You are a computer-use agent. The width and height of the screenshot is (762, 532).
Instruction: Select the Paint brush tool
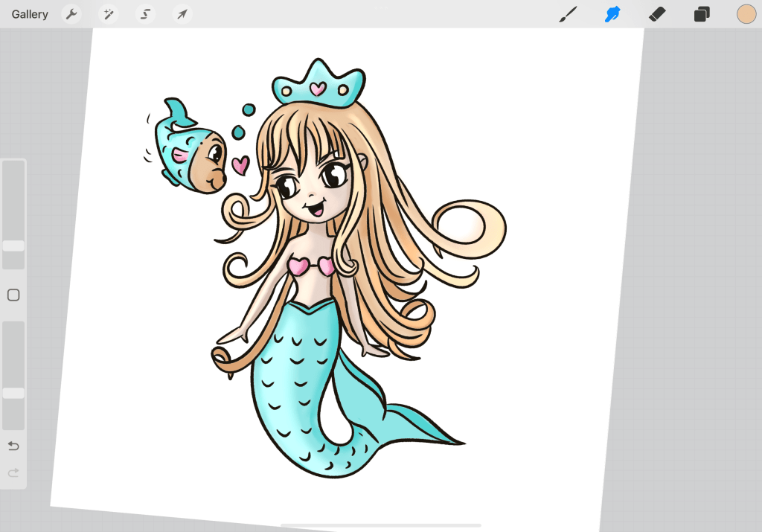(568, 14)
